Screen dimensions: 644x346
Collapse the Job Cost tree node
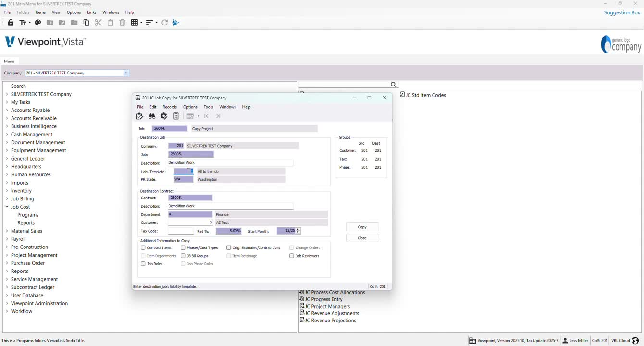coord(7,207)
